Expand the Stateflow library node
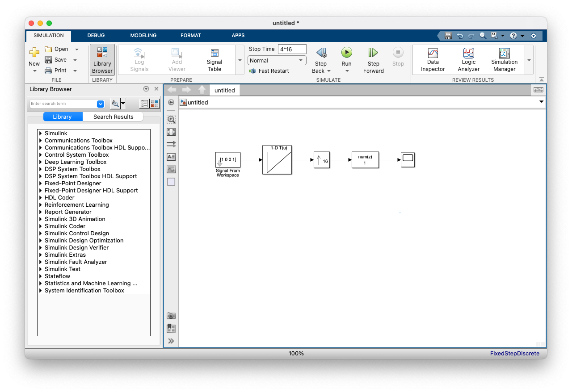Screen dimensions: 572x392 tap(41, 276)
